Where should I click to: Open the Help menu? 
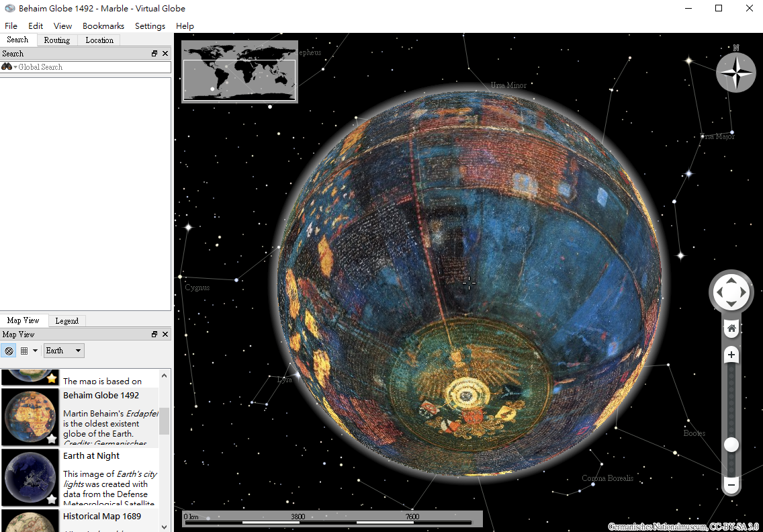pyautogui.click(x=185, y=26)
